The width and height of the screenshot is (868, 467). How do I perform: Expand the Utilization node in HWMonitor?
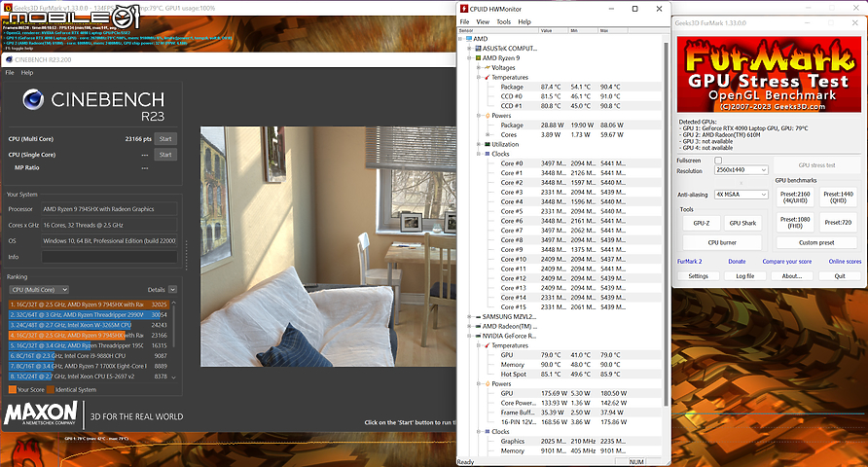pyautogui.click(x=479, y=144)
